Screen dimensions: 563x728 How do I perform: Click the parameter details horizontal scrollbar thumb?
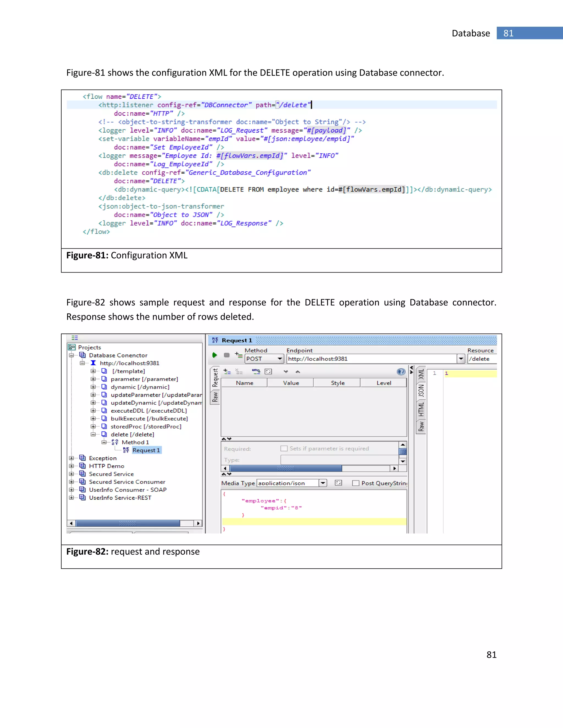click(286, 468)
